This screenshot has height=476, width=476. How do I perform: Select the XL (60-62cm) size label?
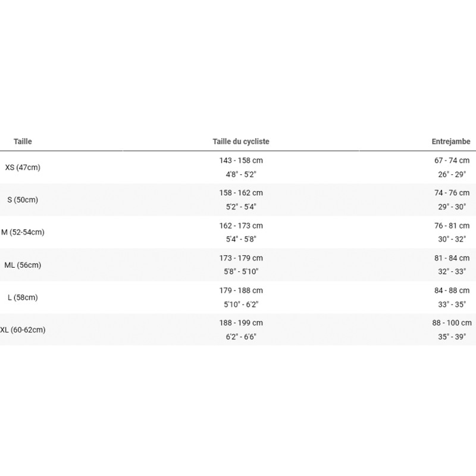pyautogui.click(x=23, y=330)
